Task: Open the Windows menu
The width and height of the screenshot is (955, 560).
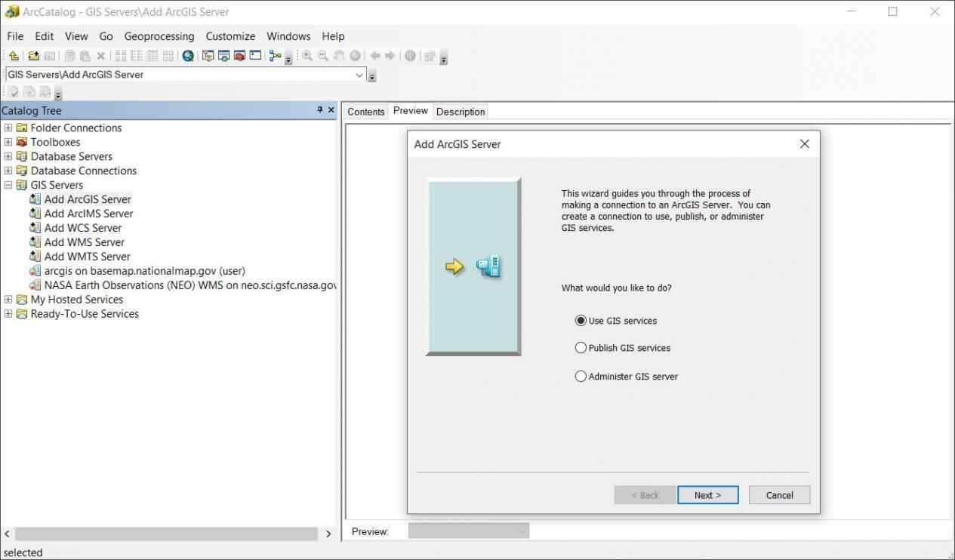Action: (x=288, y=36)
